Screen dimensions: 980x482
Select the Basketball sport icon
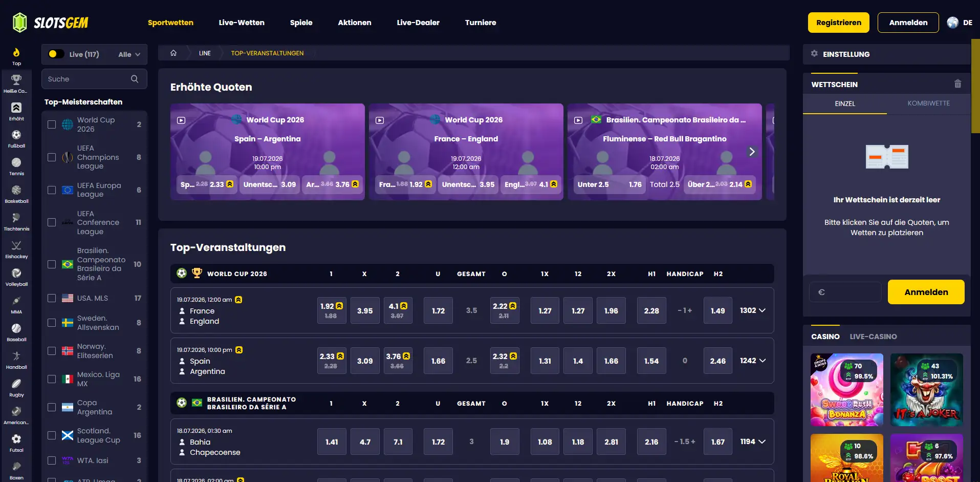click(16, 190)
